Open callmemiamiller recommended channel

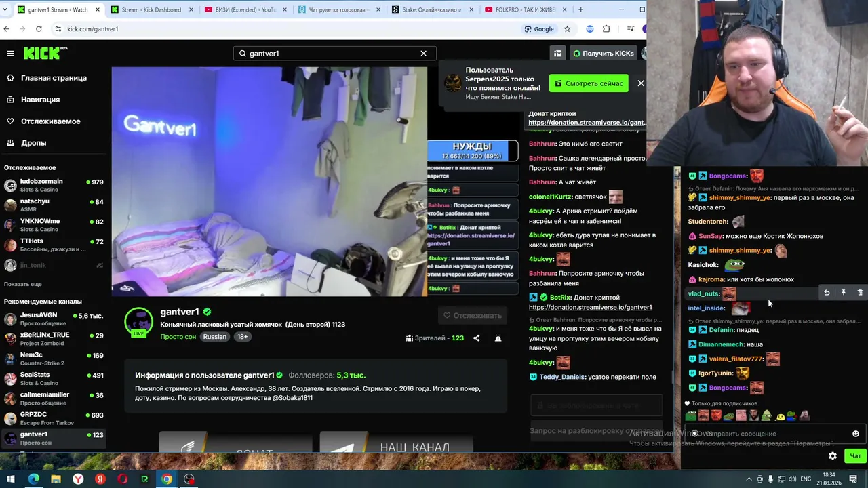click(54, 398)
